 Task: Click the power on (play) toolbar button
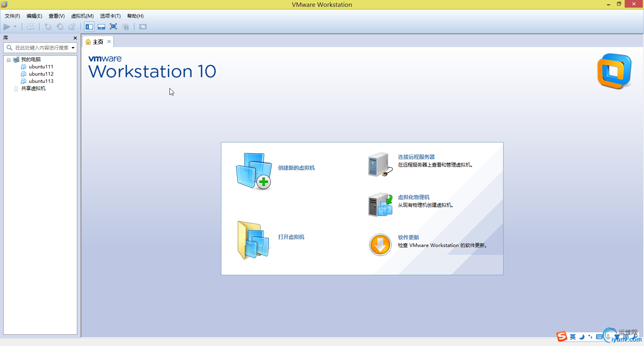(x=7, y=27)
